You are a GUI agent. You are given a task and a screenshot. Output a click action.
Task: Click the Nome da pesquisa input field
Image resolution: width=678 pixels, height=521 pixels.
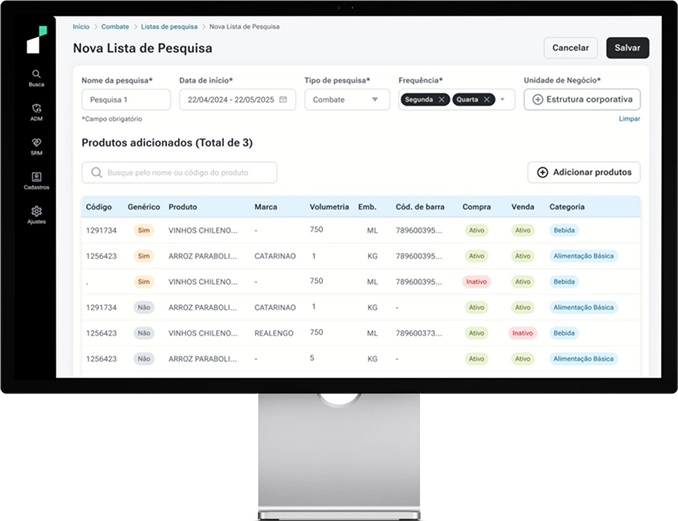[126, 100]
